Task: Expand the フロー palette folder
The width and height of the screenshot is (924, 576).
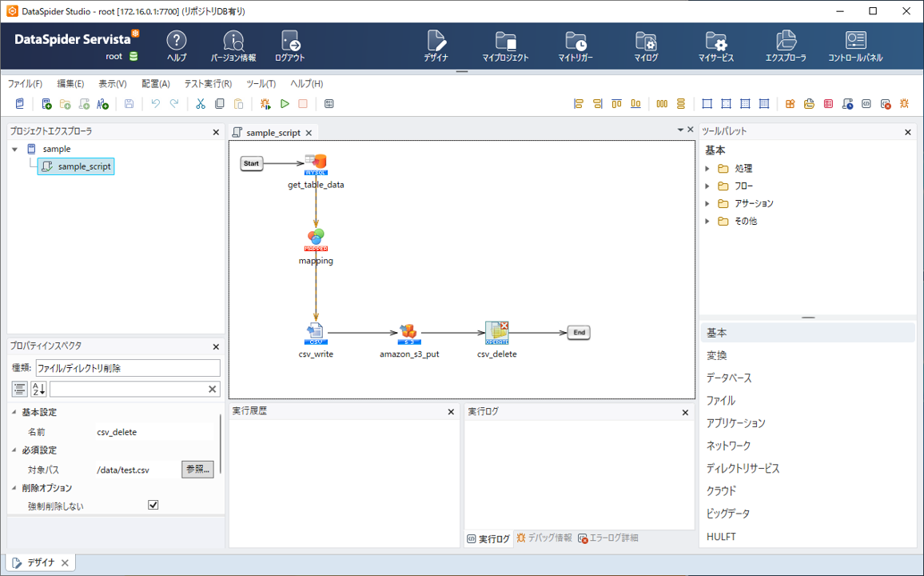Action: pyautogui.click(x=707, y=186)
